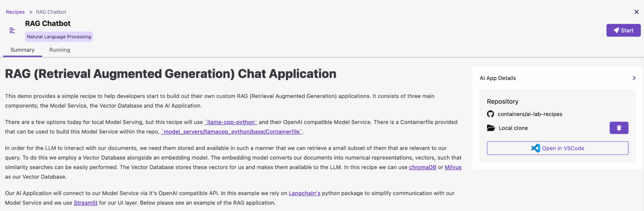The image size is (644, 211).
Task: Click the VSCode logo icon
Action: 535,148
